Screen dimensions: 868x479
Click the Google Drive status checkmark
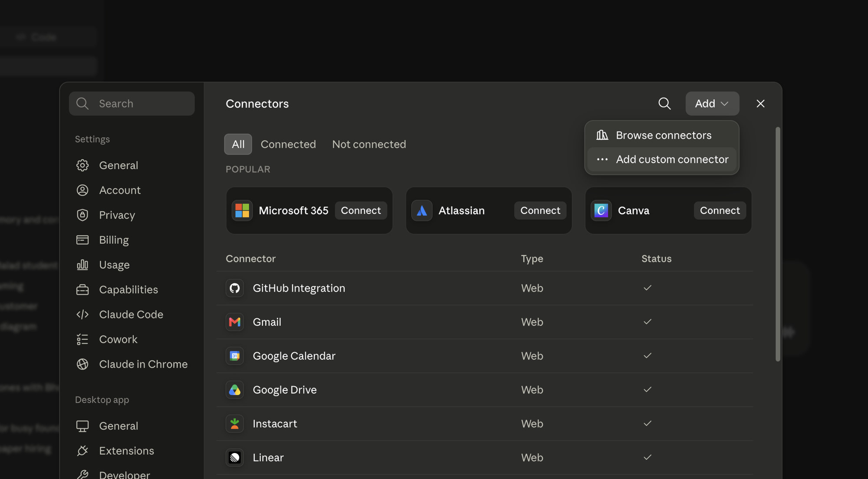coord(648,389)
